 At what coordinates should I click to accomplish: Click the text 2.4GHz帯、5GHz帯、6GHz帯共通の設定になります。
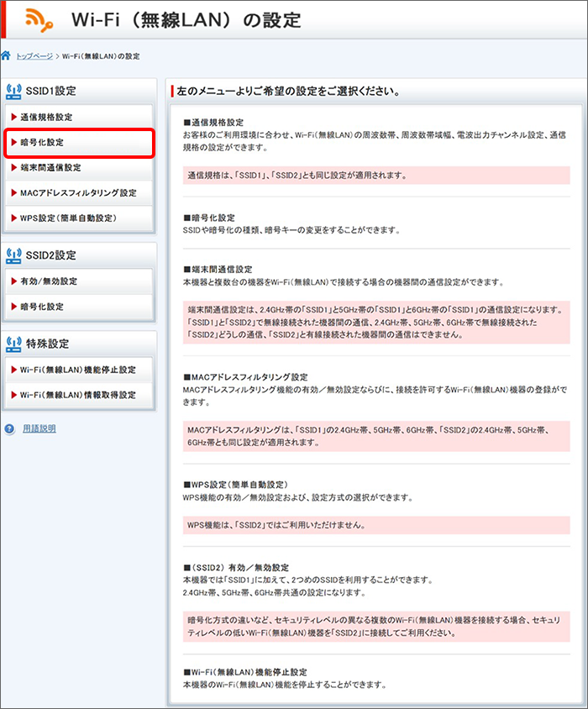coord(274,593)
